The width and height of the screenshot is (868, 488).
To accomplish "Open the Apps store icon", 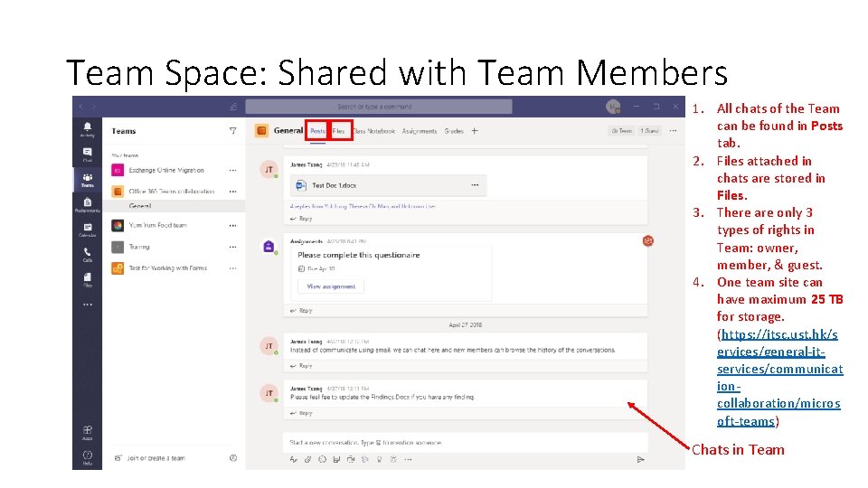I will tap(88, 433).
